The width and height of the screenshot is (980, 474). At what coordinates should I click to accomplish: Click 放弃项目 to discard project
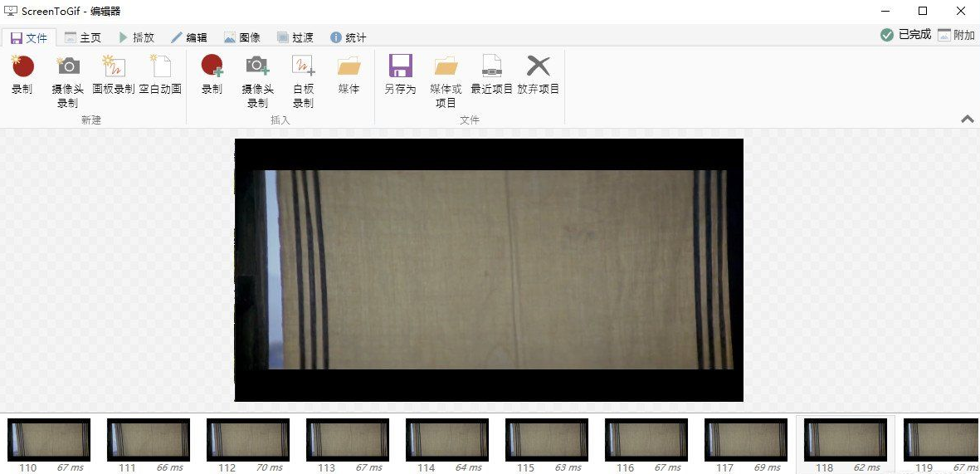click(539, 68)
